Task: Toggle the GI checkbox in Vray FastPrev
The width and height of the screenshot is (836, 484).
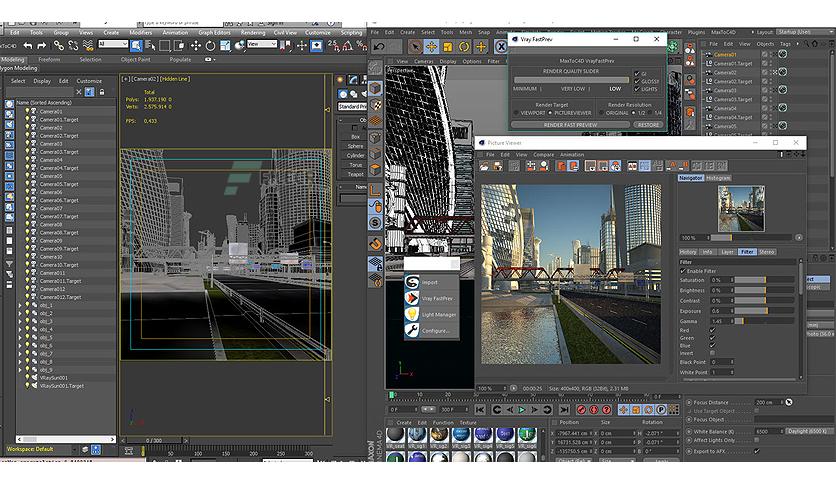Action: coord(637,74)
